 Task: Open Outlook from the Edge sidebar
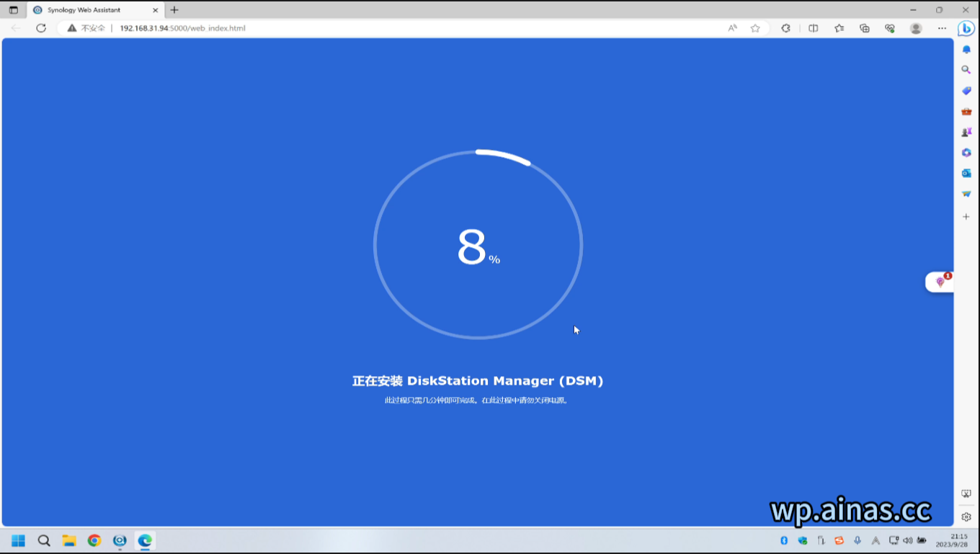click(x=966, y=174)
